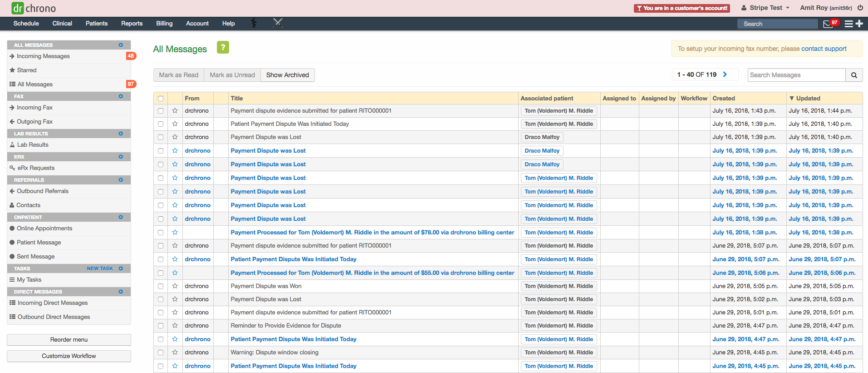This screenshot has width=868, height=373.
Task: Star the Payment Processed $78.00 message
Action: coord(175,232)
